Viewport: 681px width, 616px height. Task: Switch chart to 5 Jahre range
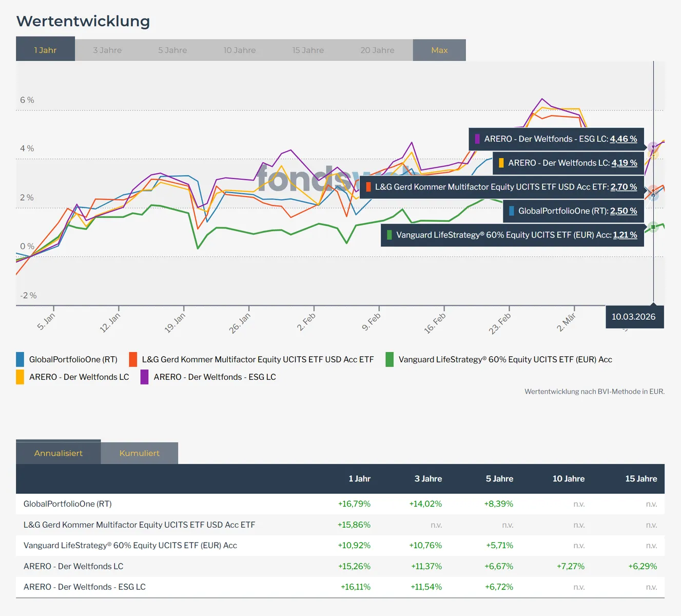tap(172, 50)
